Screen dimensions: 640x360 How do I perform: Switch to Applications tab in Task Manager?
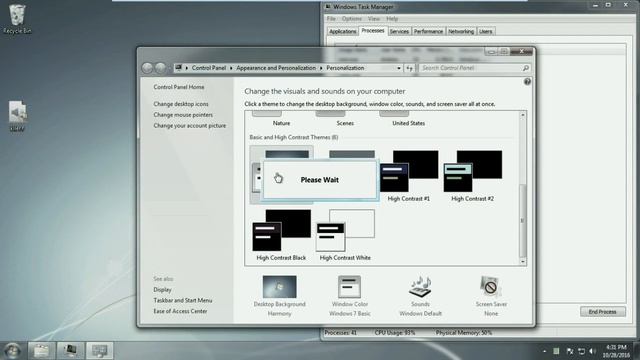point(342,31)
